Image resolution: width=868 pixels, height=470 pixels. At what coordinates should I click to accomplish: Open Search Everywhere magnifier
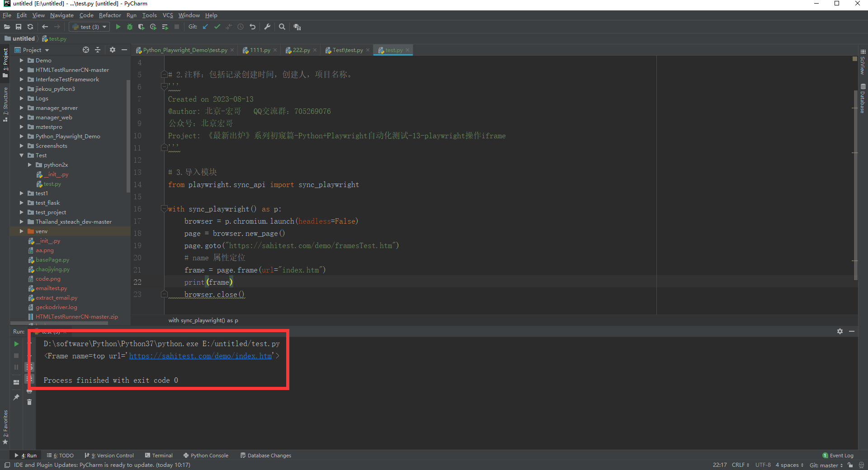click(282, 27)
